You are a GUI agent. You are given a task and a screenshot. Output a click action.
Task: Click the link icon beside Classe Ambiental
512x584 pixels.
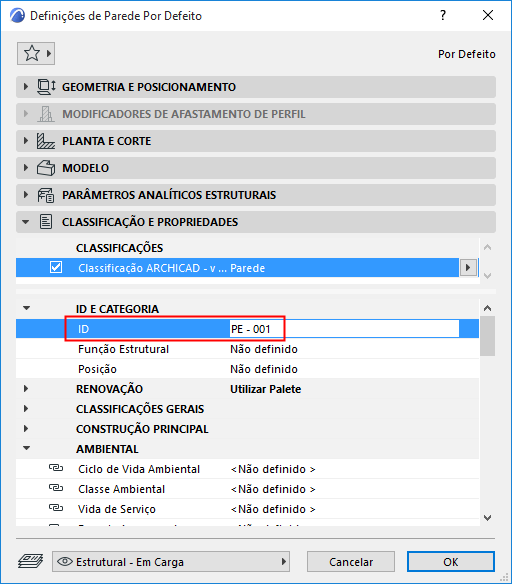tap(56, 488)
